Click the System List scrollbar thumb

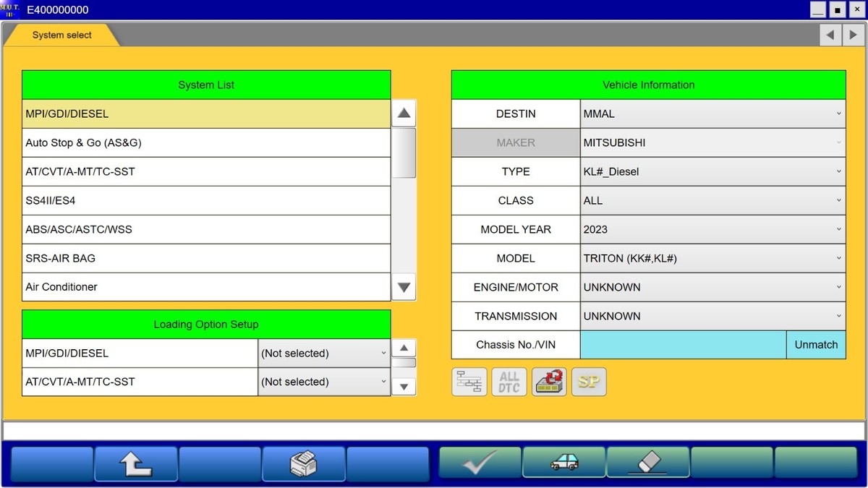(404, 153)
